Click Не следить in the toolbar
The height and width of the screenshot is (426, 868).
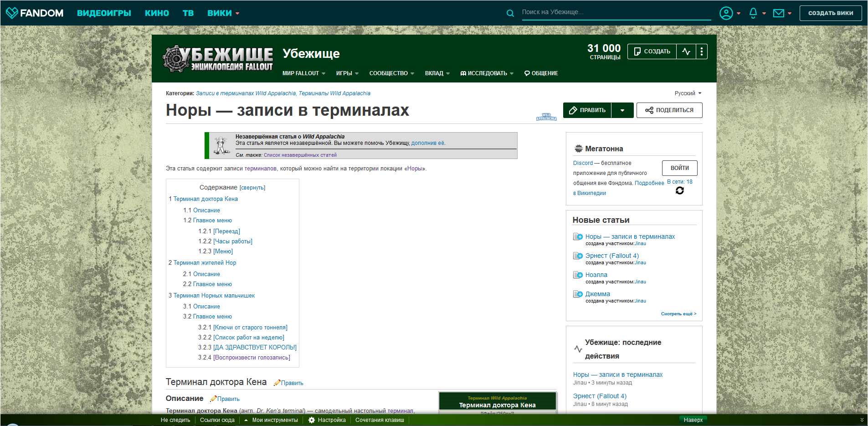click(175, 420)
